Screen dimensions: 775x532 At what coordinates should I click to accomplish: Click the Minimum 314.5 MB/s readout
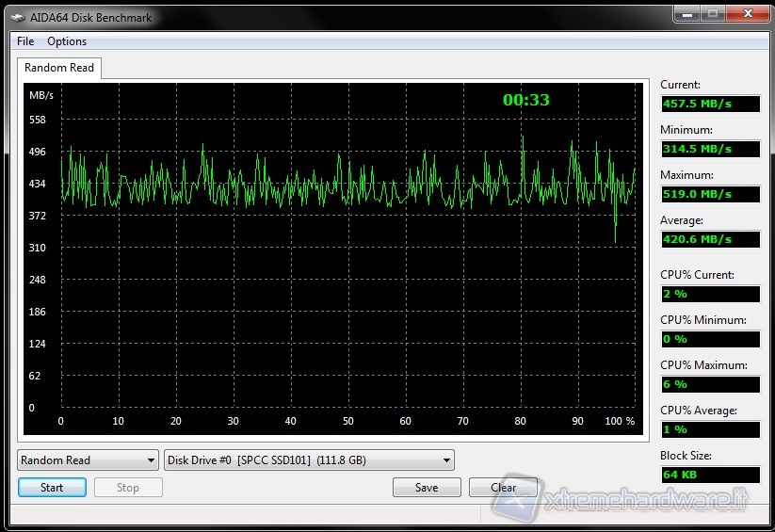pyautogui.click(x=710, y=149)
